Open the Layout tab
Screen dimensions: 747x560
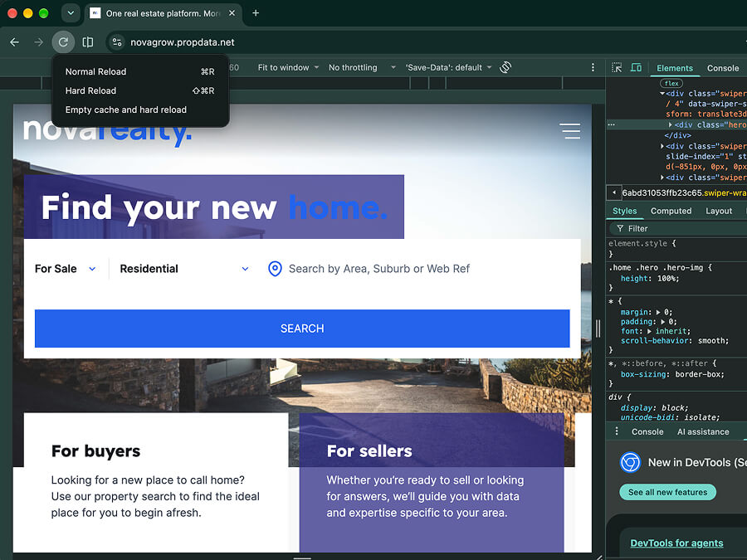click(719, 211)
